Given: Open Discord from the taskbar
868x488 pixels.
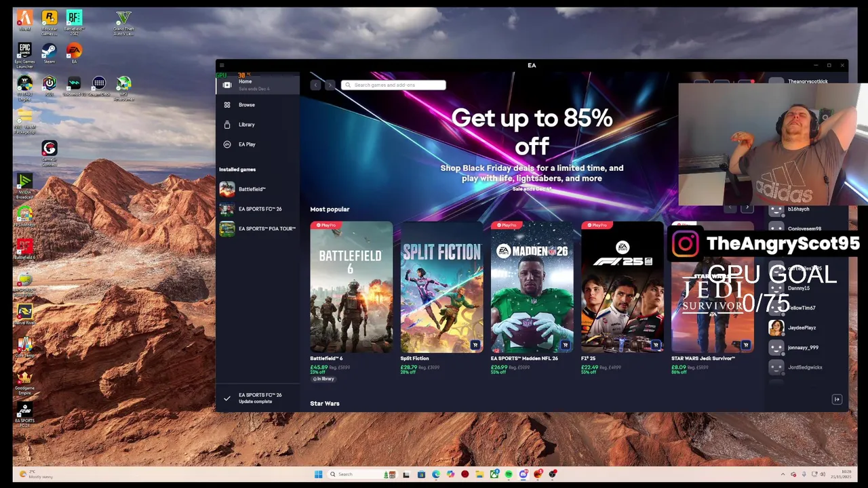Looking at the screenshot, I should (x=523, y=474).
